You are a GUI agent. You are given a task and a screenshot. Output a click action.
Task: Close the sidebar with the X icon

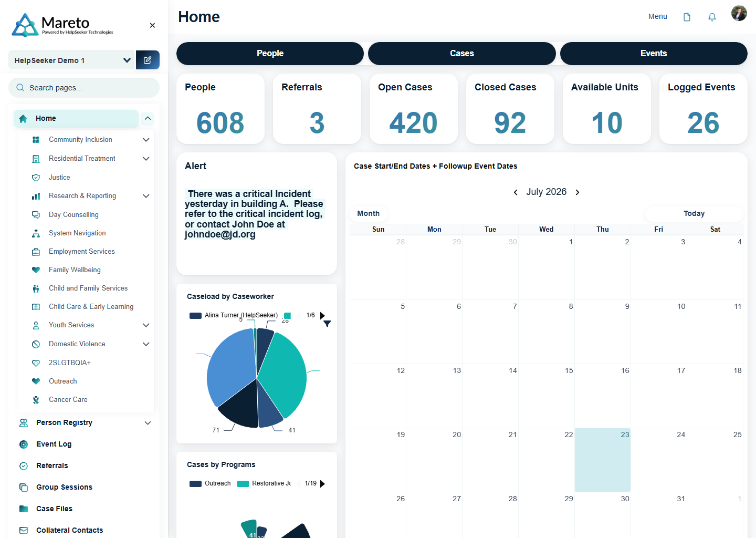(152, 25)
